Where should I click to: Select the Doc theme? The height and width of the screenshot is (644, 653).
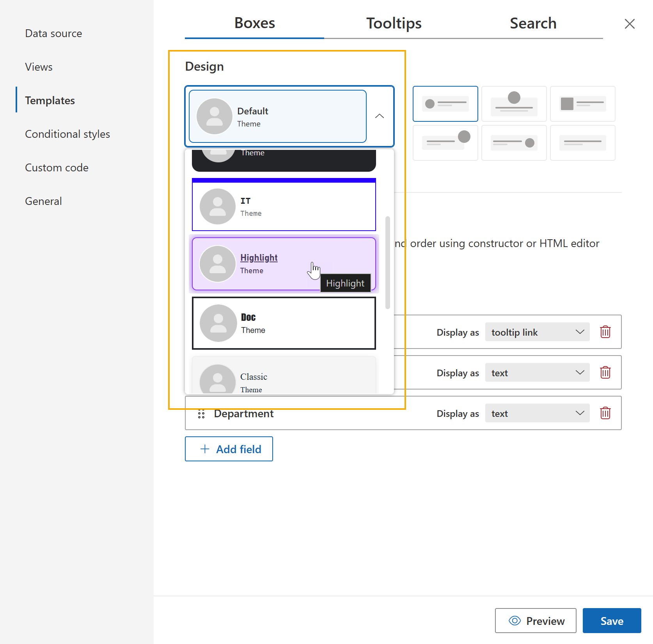(x=284, y=323)
